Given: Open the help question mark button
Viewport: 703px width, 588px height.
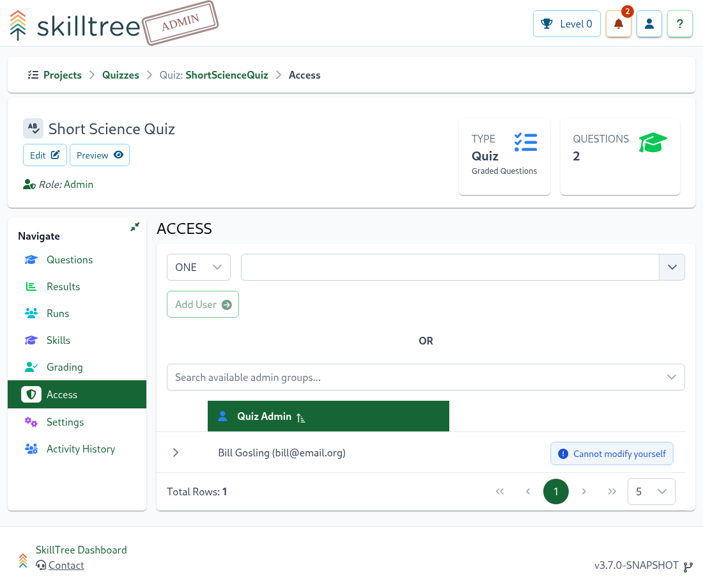Looking at the screenshot, I should click(680, 24).
